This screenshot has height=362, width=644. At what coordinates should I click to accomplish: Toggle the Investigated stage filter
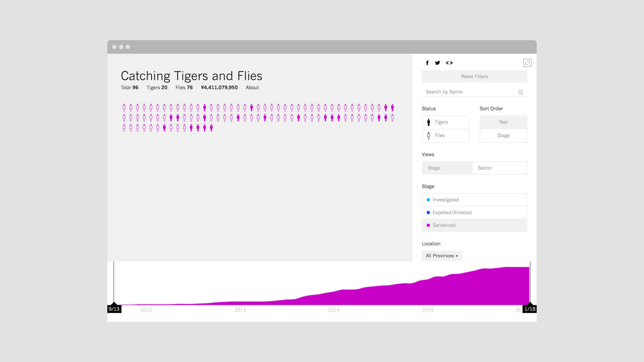click(x=474, y=200)
